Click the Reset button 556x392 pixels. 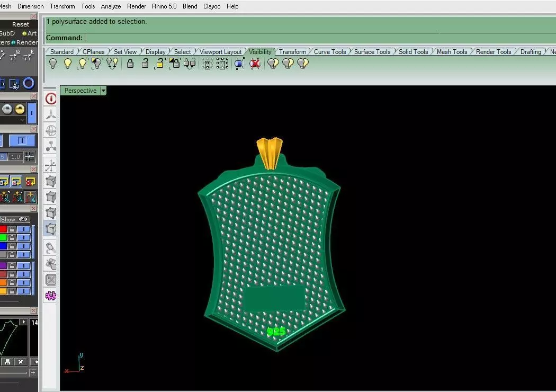pos(21,24)
